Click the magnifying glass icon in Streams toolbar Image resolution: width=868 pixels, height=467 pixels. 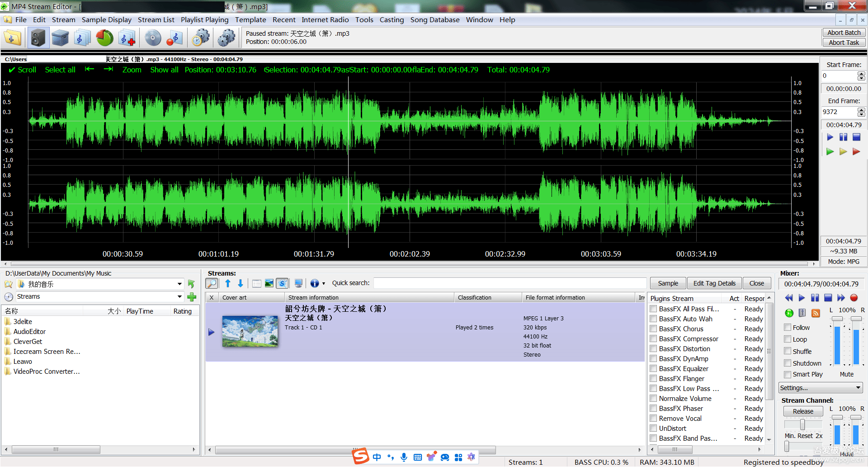point(212,283)
